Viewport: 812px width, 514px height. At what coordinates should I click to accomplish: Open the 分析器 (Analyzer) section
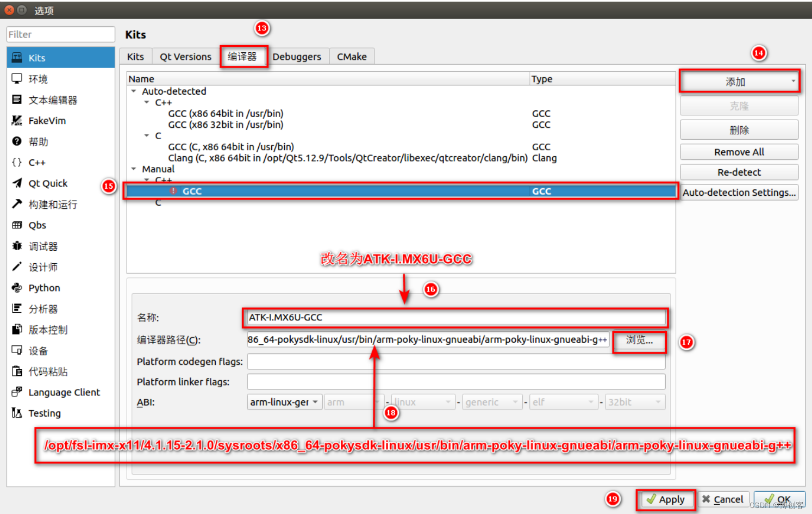point(43,308)
